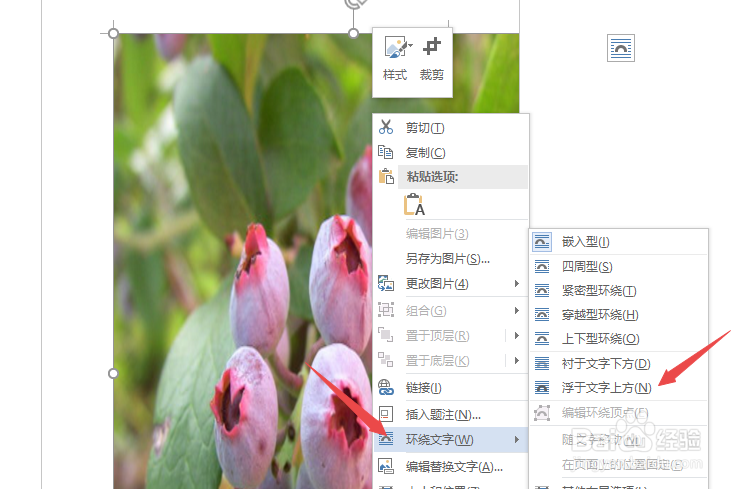Click the Paste Options clipboard icon
The height and width of the screenshot is (489, 745).
click(x=386, y=176)
